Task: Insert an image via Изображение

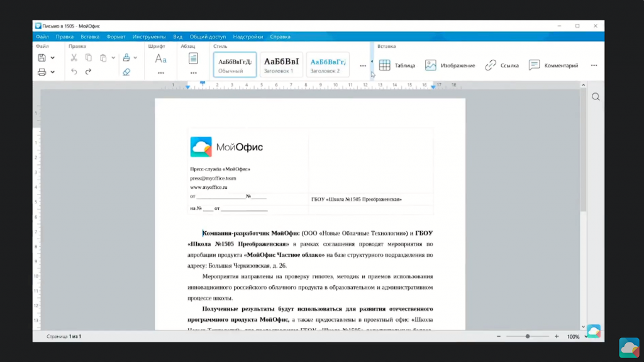Action: click(x=450, y=65)
